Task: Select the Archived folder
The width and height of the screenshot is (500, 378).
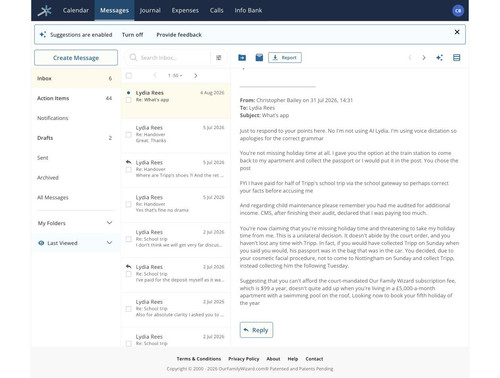Action: click(x=76, y=178)
